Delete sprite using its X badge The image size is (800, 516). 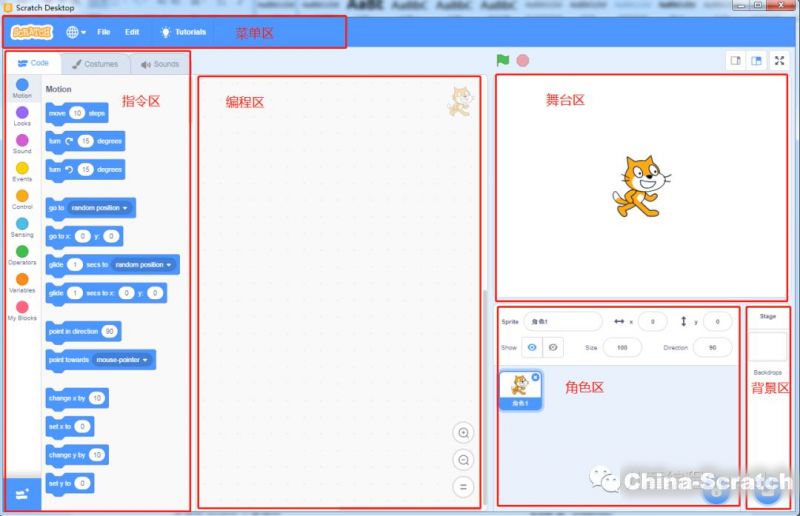535,377
